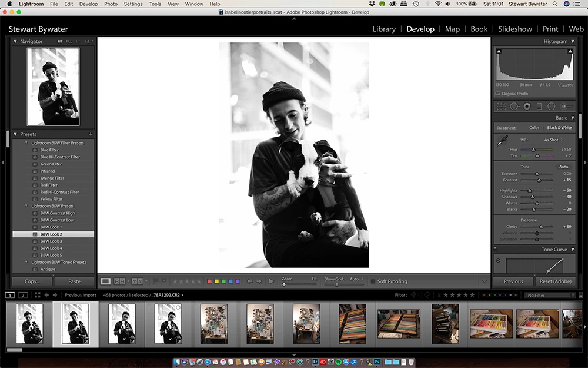Enable the Soft Proofing checkbox
This screenshot has height=368, width=588.
373,281
